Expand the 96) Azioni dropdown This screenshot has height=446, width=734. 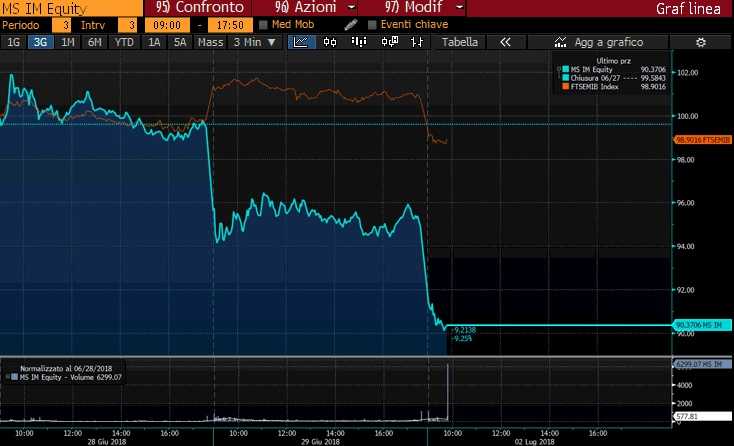(x=352, y=7)
